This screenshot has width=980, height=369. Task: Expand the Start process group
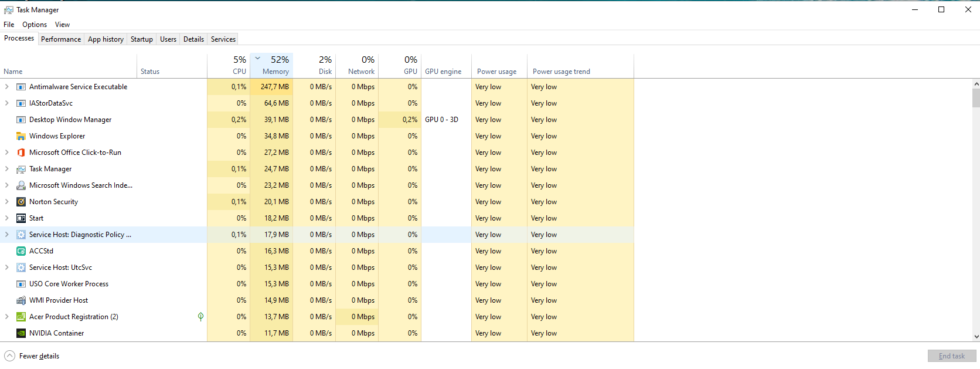tap(6, 218)
